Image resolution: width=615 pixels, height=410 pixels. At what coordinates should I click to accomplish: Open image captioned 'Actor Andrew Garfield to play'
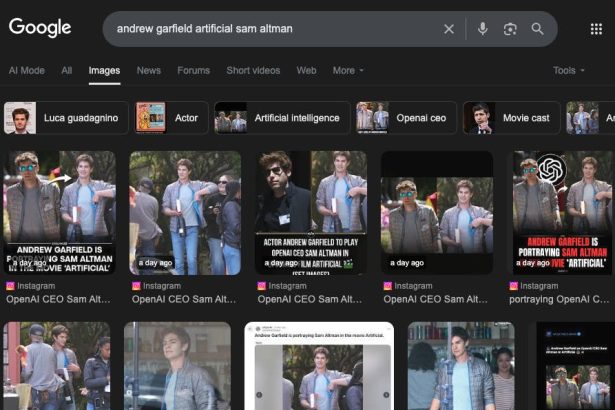[x=311, y=213]
